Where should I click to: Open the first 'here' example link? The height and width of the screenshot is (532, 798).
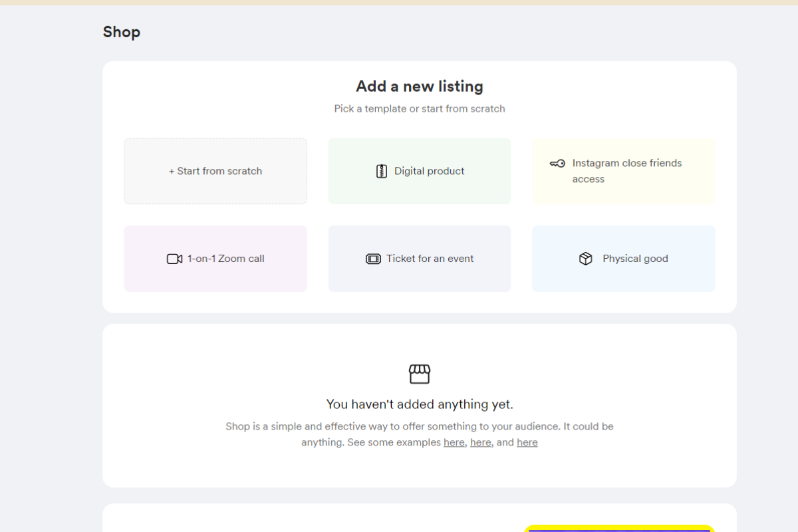(454, 442)
